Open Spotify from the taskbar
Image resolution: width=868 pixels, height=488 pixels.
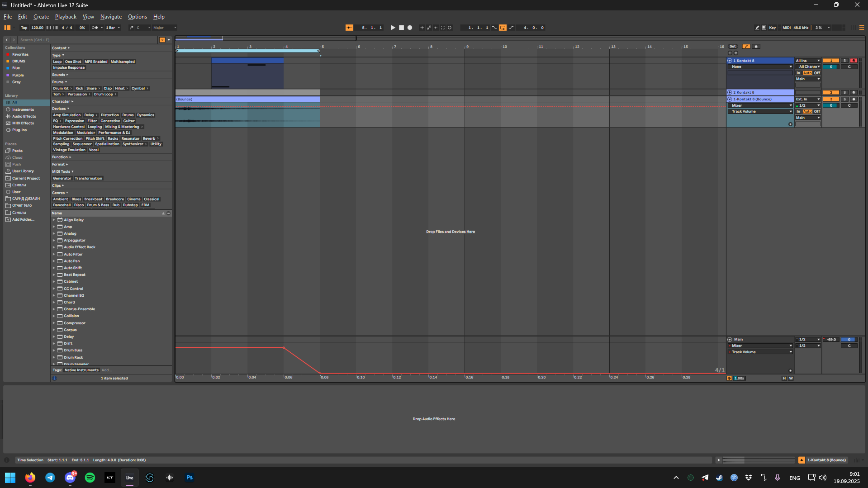(x=90, y=478)
